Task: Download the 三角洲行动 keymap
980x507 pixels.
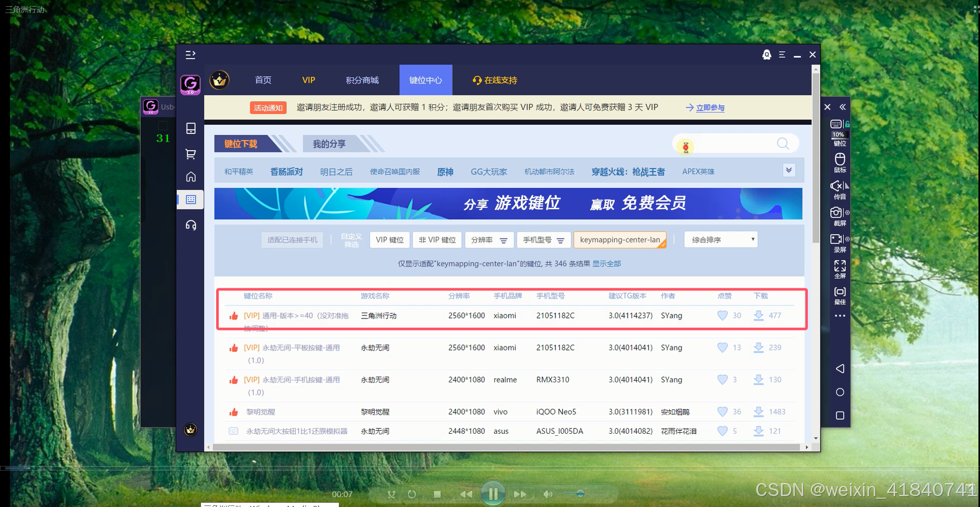Action: click(x=759, y=315)
